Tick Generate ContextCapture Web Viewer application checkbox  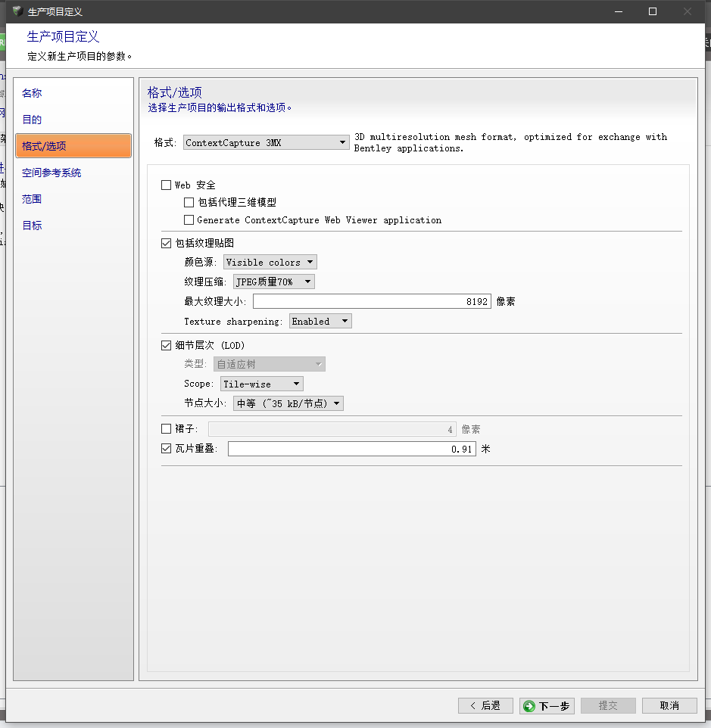(189, 220)
